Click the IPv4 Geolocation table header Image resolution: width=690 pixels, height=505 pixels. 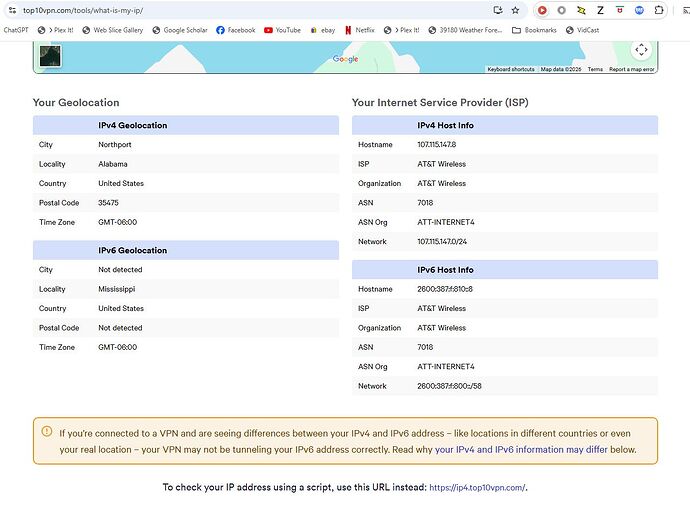[x=186, y=125]
